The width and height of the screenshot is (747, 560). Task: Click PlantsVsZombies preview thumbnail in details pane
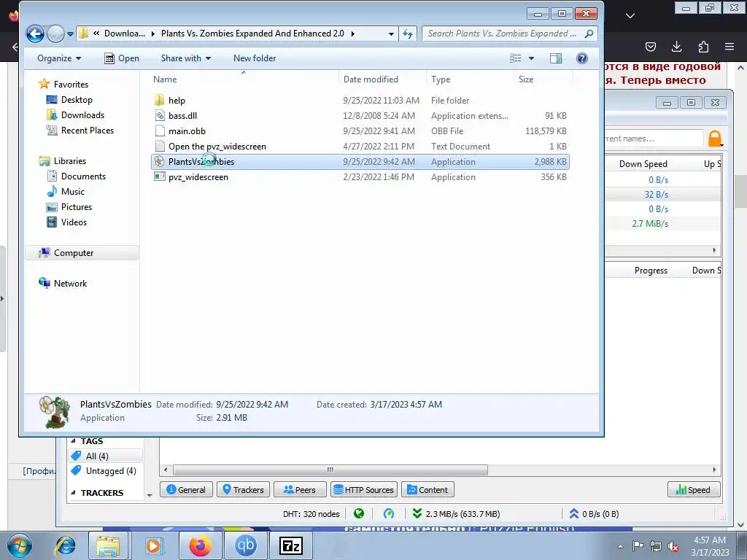[x=55, y=411]
